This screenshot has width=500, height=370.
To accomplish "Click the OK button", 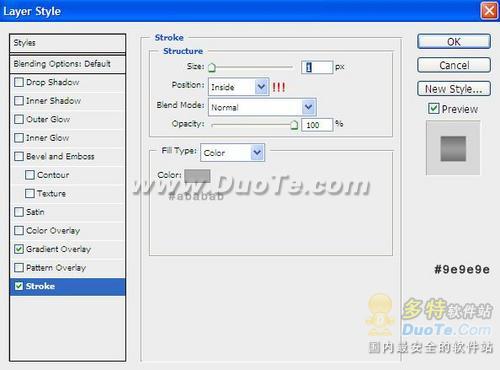I will tap(454, 42).
